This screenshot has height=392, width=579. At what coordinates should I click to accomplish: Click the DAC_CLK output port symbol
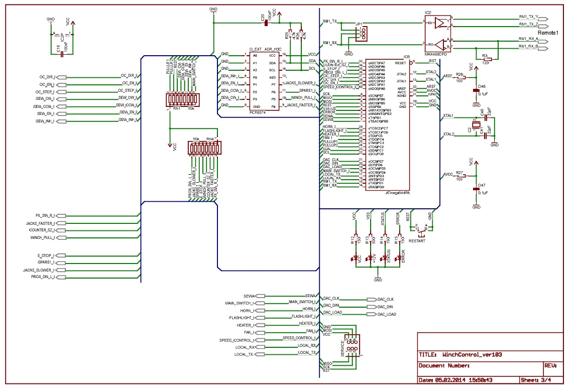click(x=372, y=299)
